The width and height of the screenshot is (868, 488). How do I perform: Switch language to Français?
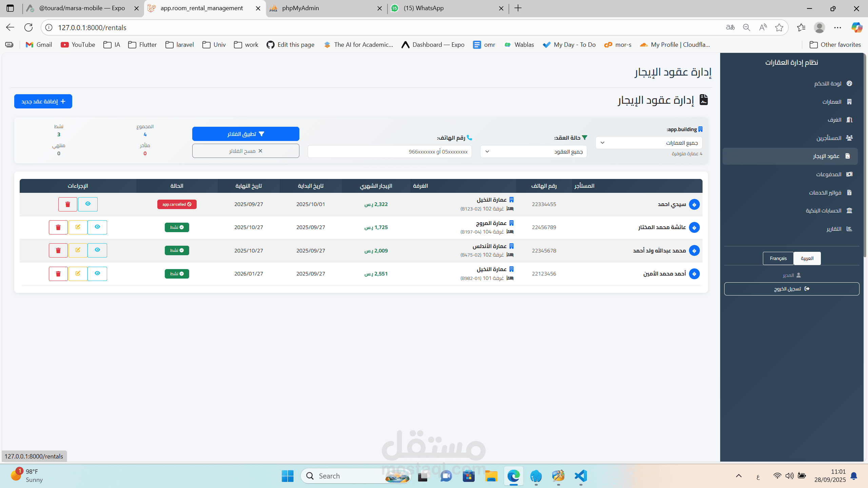point(778,258)
